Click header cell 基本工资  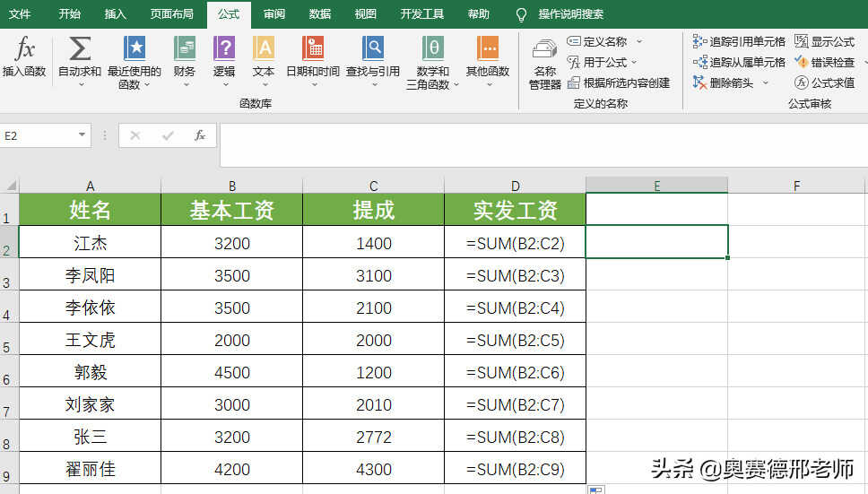point(232,210)
